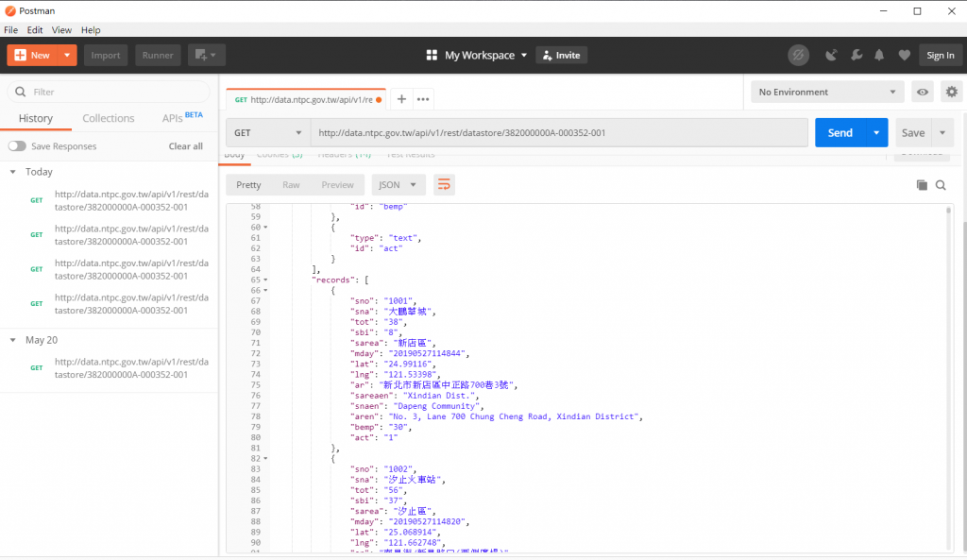967x560 pixels.
Task: Switch to the History tab
Action: [36, 118]
